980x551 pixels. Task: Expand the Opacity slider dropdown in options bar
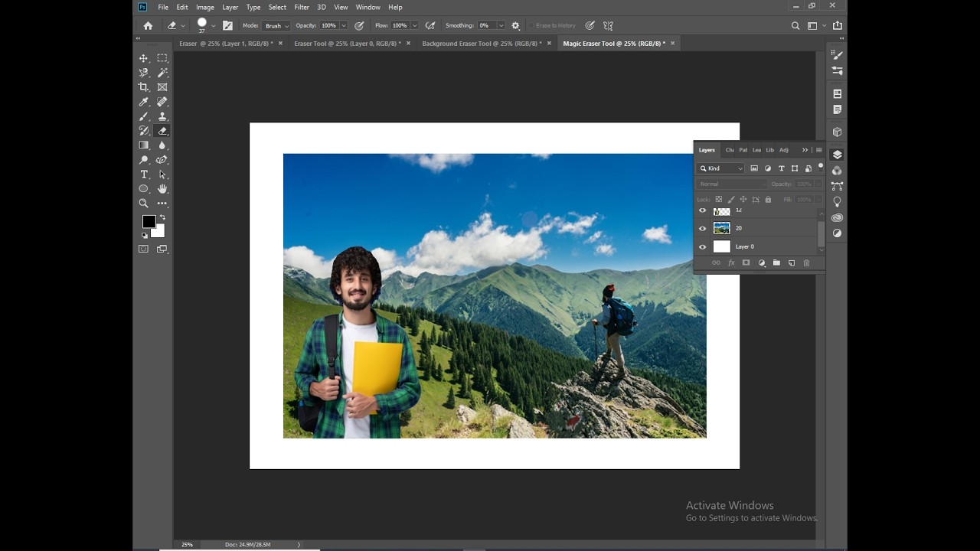pos(343,25)
